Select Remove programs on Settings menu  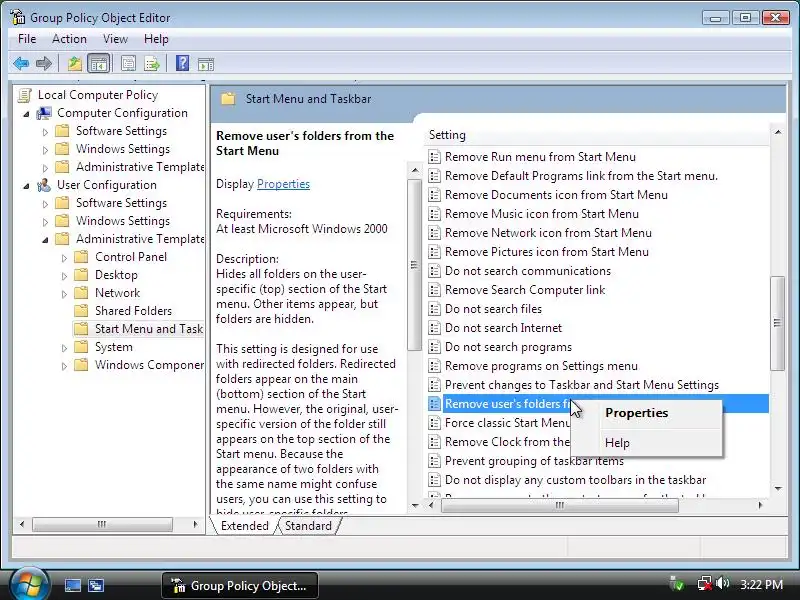point(541,366)
